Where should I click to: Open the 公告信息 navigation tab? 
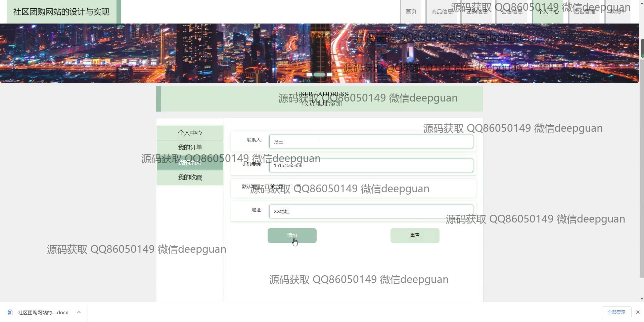pyautogui.click(x=512, y=12)
